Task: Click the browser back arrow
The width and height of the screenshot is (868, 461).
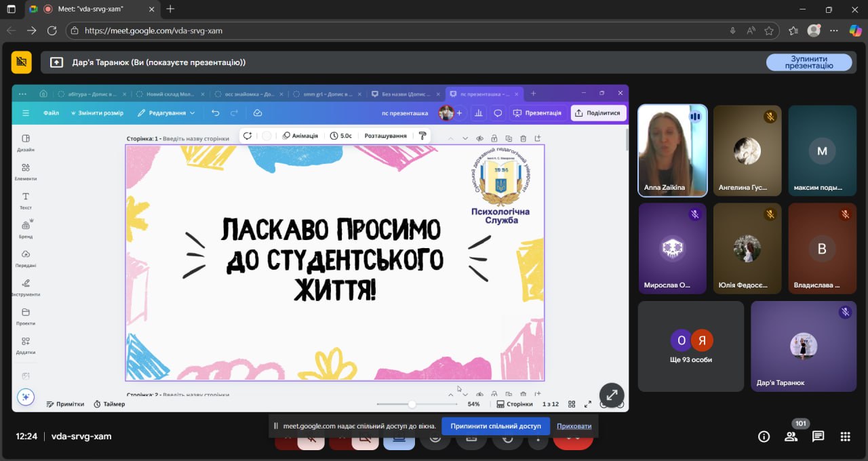Action: pos(12,31)
